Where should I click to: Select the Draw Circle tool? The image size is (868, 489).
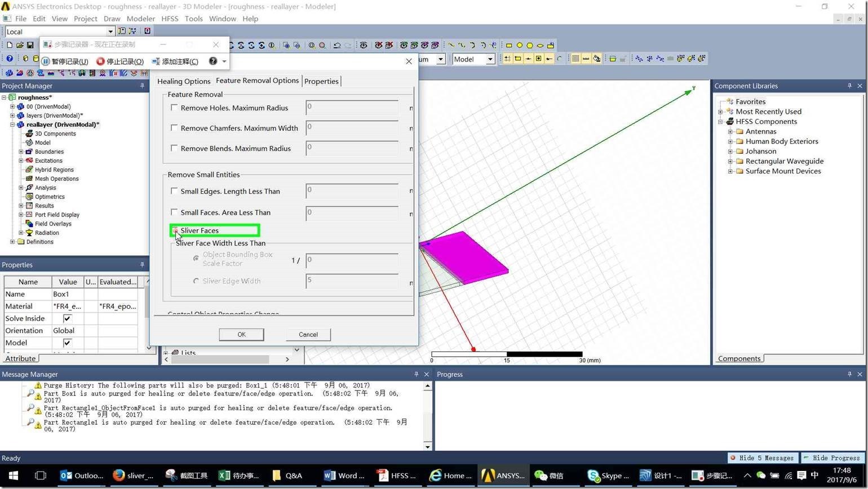[x=520, y=45]
